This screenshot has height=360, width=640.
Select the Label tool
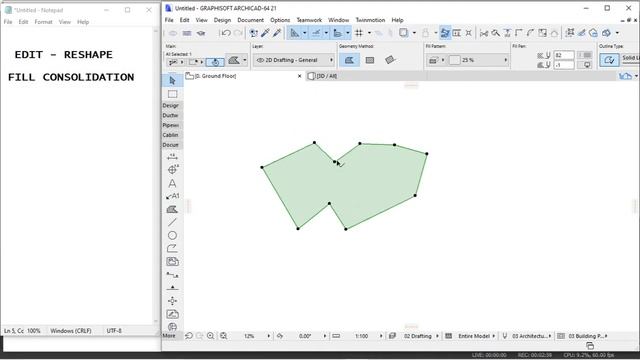172,196
